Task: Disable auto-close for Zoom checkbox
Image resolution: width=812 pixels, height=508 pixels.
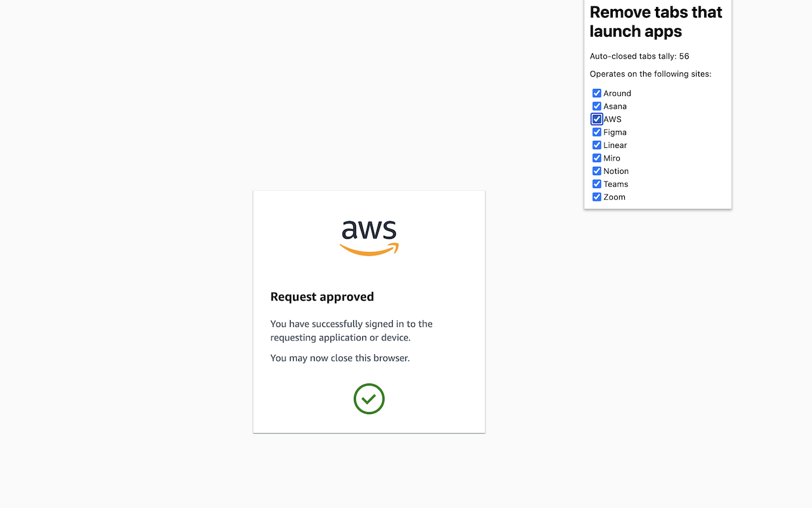Action: (x=597, y=197)
